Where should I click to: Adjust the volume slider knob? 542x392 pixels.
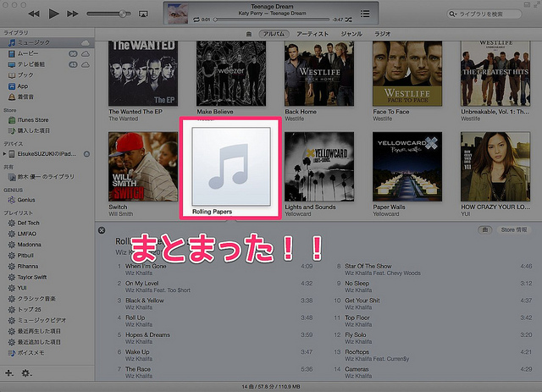(122, 14)
